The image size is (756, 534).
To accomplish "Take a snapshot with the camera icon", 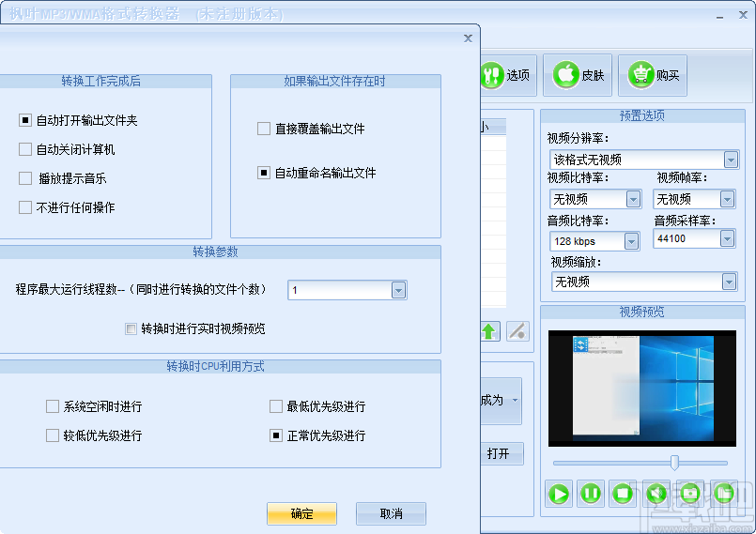I will (690, 494).
